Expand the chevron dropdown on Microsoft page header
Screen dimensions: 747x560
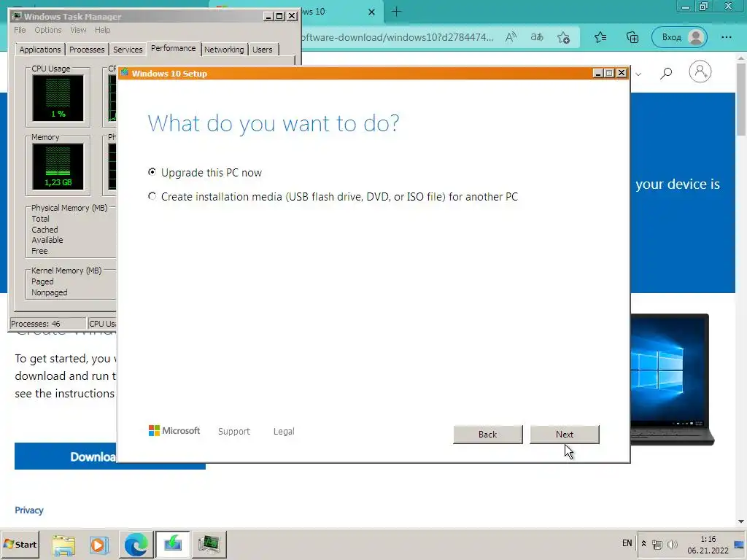(x=638, y=74)
